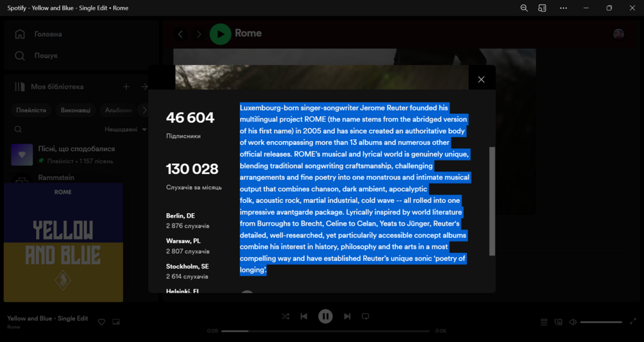The width and height of the screenshot is (644, 342).
Task: Click the 0:28 elapsed time
Action: tap(213, 331)
